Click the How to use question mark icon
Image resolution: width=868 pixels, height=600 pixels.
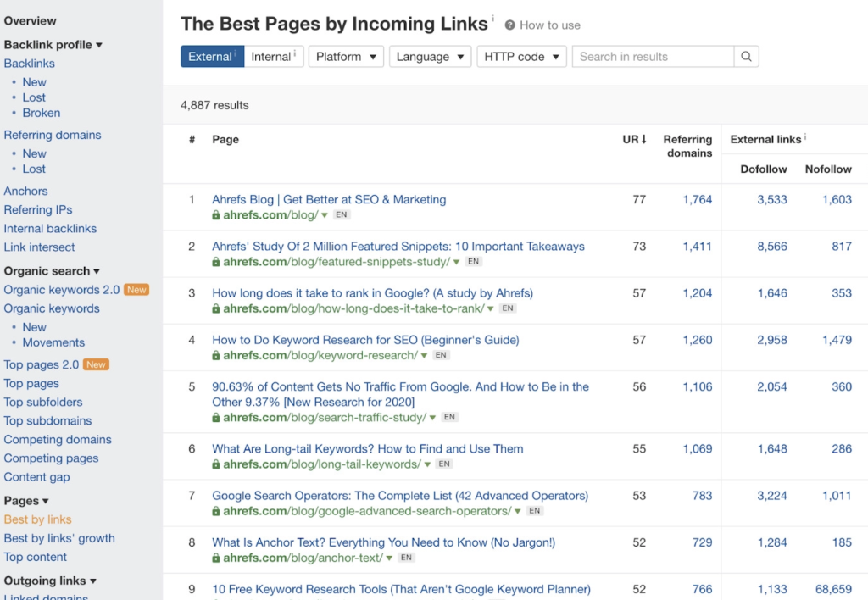509,25
